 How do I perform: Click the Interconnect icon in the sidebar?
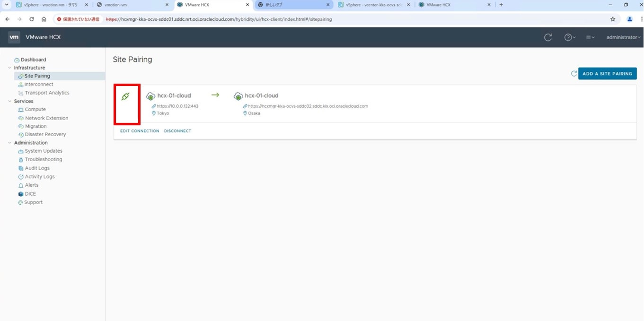click(21, 85)
